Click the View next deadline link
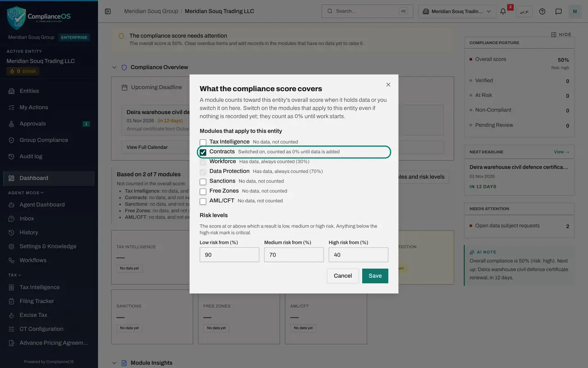 (561, 152)
